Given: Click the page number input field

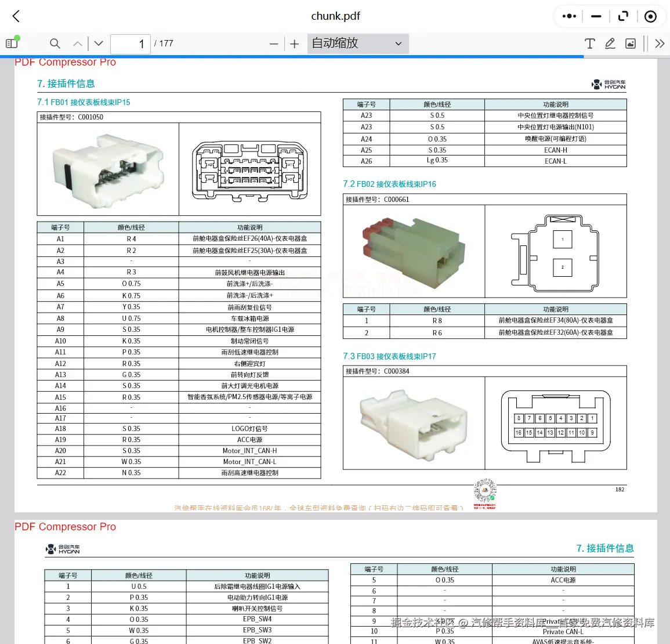Looking at the screenshot, I should click(130, 44).
